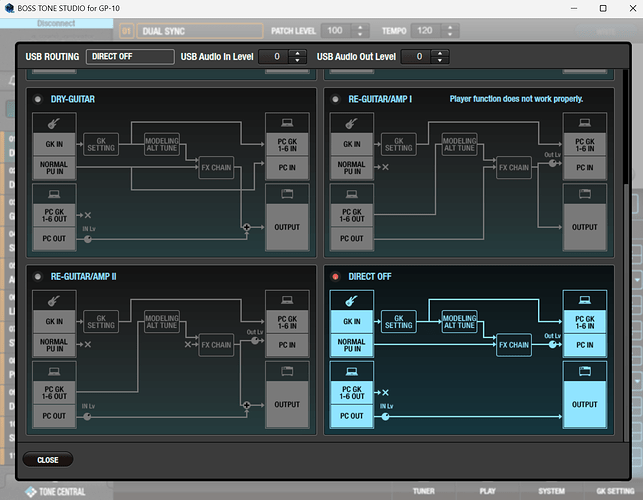Viewport: 643px width, 500px height.
Task: Switch to the SYSTEM tab
Action: (x=551, y=491)
